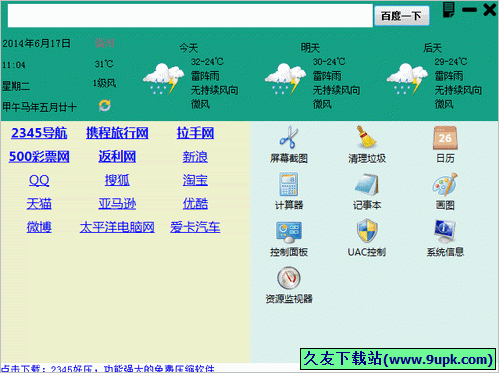Visit the 爱卡汽车 link

195,227
